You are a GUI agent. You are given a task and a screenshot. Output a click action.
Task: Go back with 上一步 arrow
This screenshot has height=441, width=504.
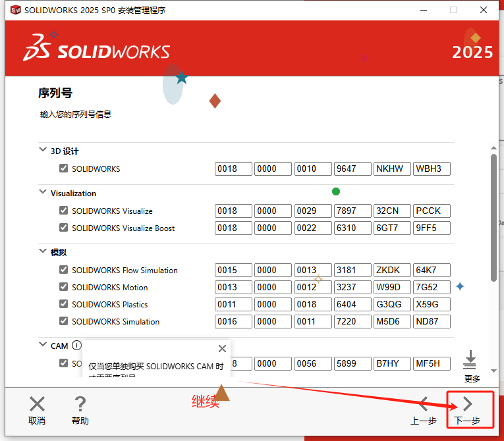click(424, 403)
